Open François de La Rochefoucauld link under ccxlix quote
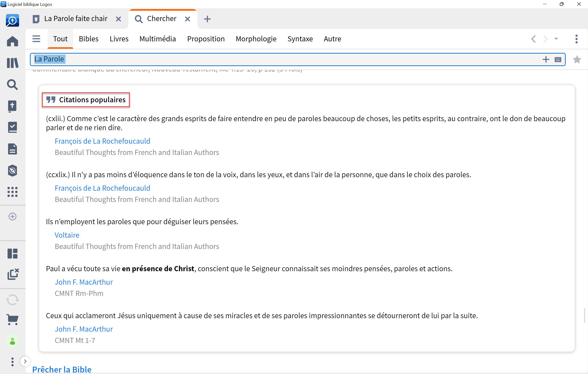Viewport: 588px width, 374px height. pyautogui.click(x=102, y=188)
